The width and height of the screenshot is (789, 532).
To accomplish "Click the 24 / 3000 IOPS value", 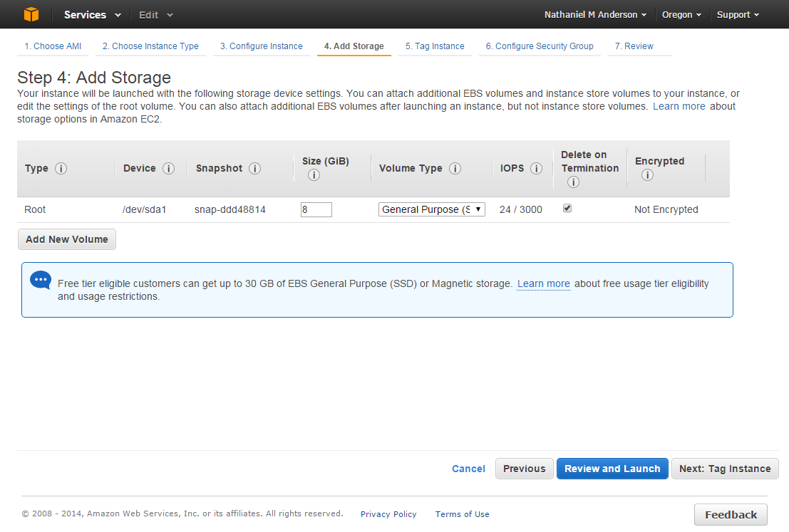I will tap(521, 209).
